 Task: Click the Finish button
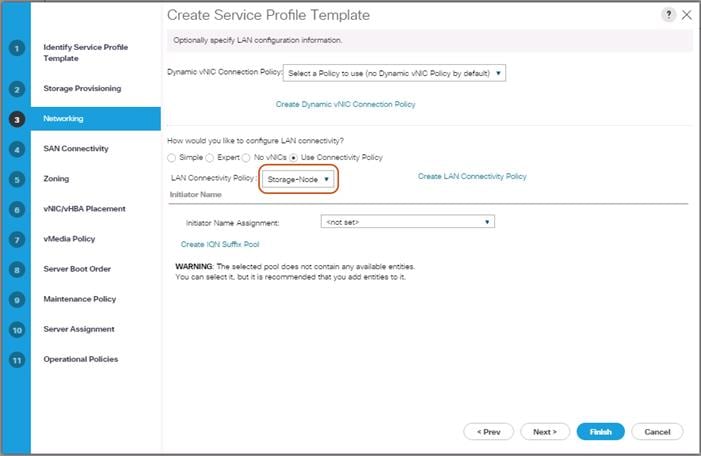[x=600, y=431]
